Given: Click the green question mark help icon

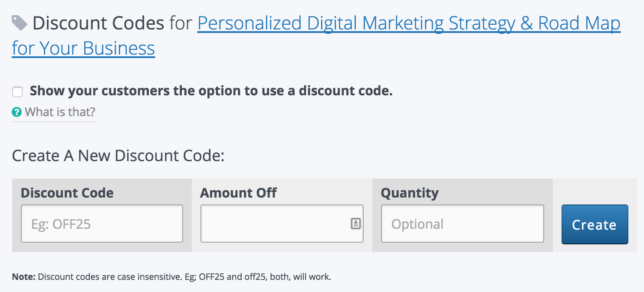Looking at the screenshot, I should coord(17,113).
